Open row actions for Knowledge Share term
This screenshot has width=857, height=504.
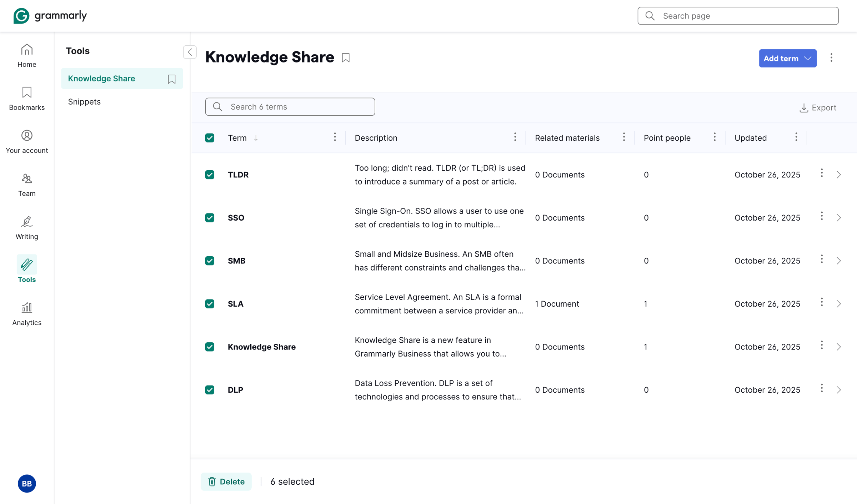coord(822,345)
